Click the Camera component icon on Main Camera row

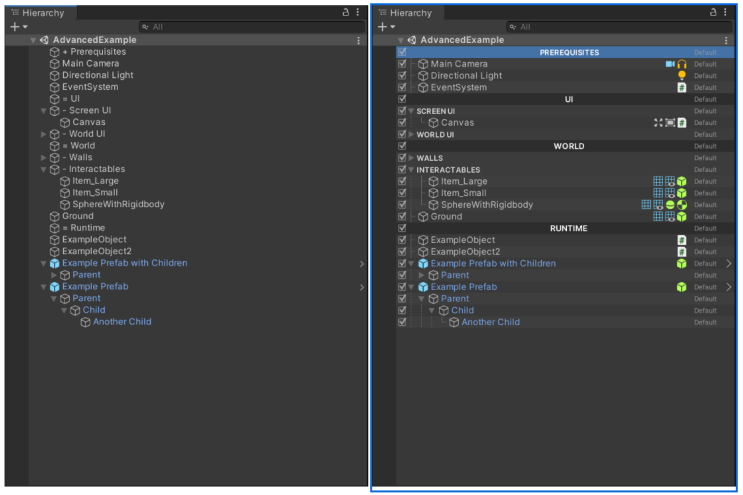point(670,64)
